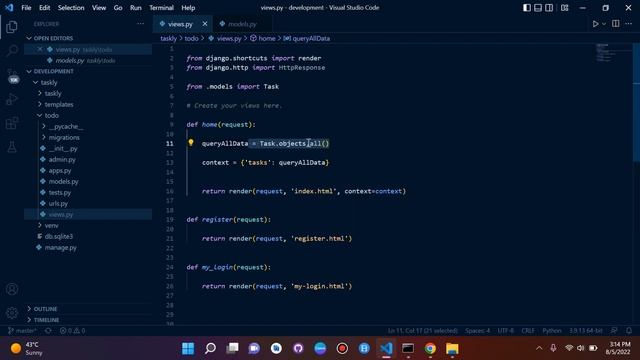Change Python language mode in status bar
Image resolution: width=640 pixels, height=360 pixels.
pos(552,331)
